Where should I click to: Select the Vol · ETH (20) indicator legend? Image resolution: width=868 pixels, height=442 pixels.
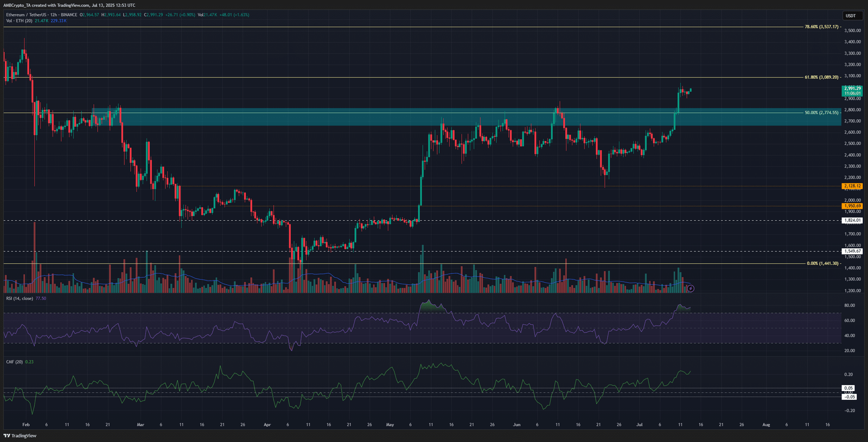pyautogui.click(x=20, y=21)
